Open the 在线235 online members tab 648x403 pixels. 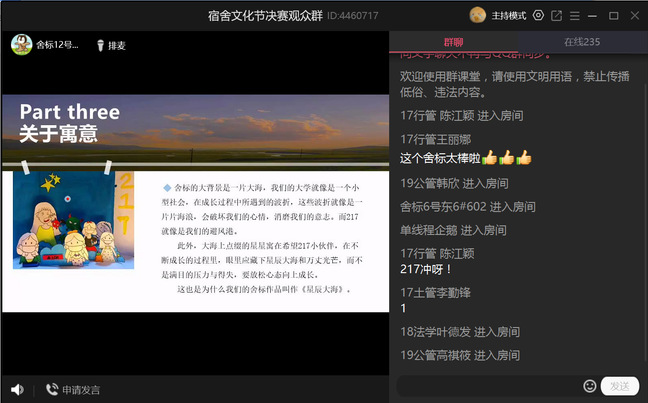(582, 41)
